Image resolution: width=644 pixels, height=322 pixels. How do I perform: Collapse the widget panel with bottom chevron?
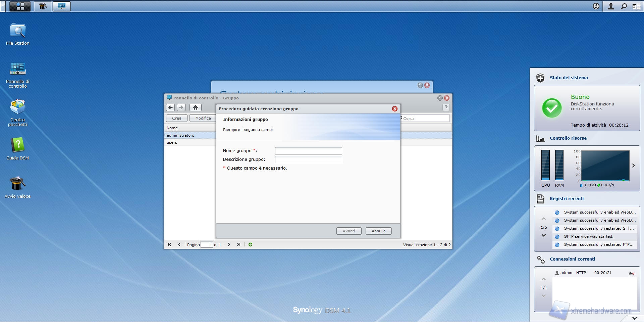(634, 318)
